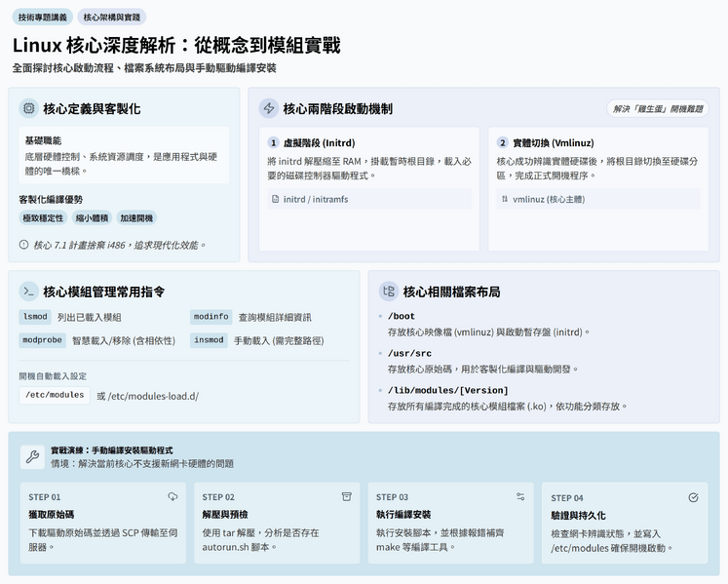
Task: Click the 基礎職能 heading
Action: point(43,140)
